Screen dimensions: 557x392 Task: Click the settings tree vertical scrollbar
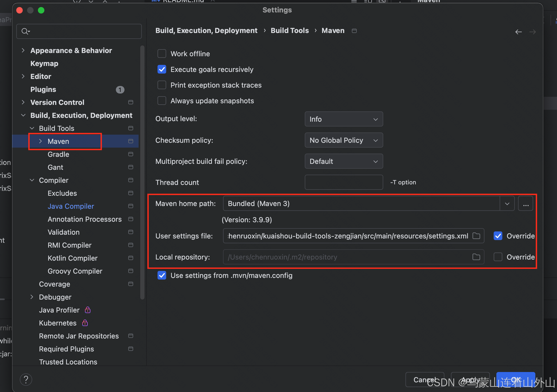click(142, 173)
